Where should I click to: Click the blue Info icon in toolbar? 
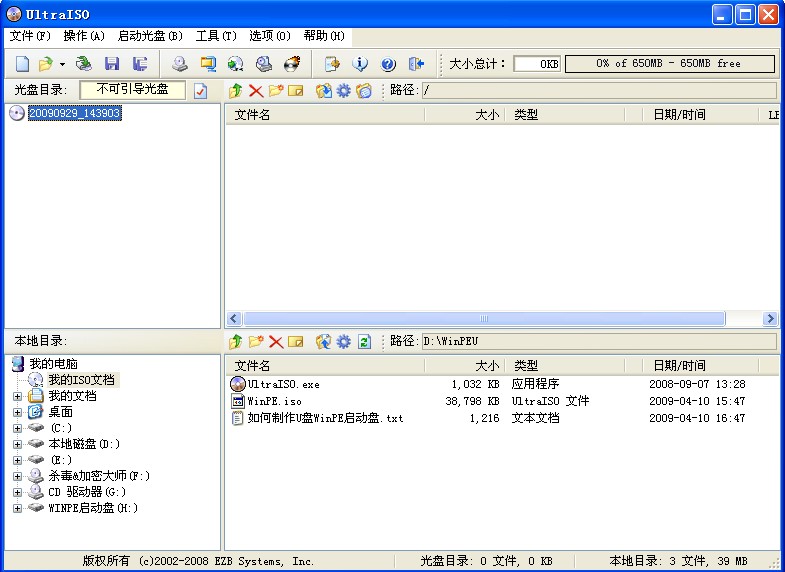click(x=360, y=64)
